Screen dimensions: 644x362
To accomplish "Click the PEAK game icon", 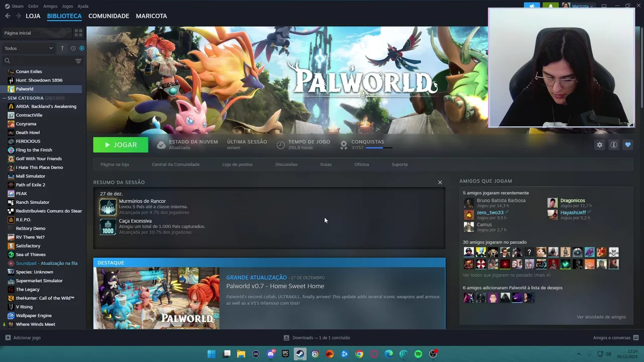I will 11,194.
